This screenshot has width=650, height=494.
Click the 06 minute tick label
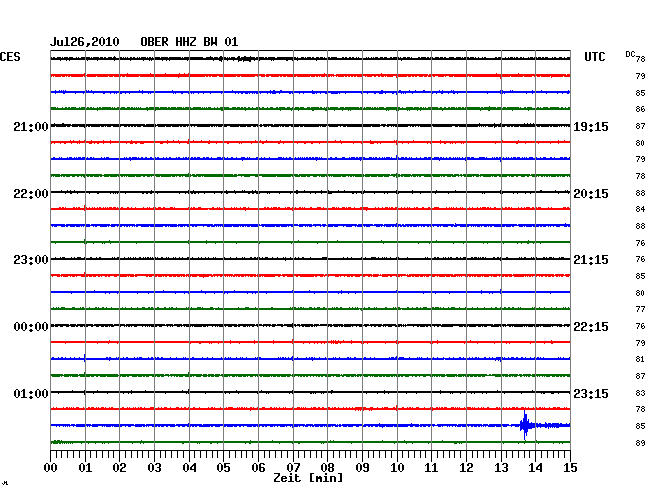[258, 467]
